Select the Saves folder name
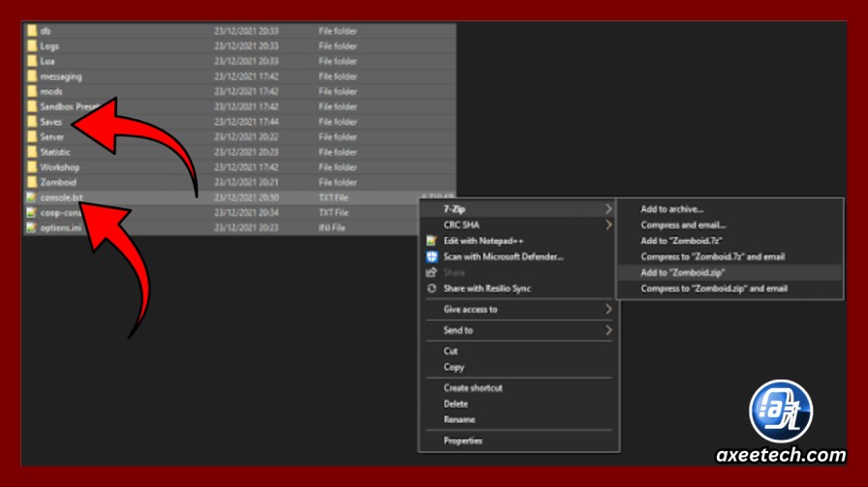This screenshot has width=868, height=487. click(51, 122)
